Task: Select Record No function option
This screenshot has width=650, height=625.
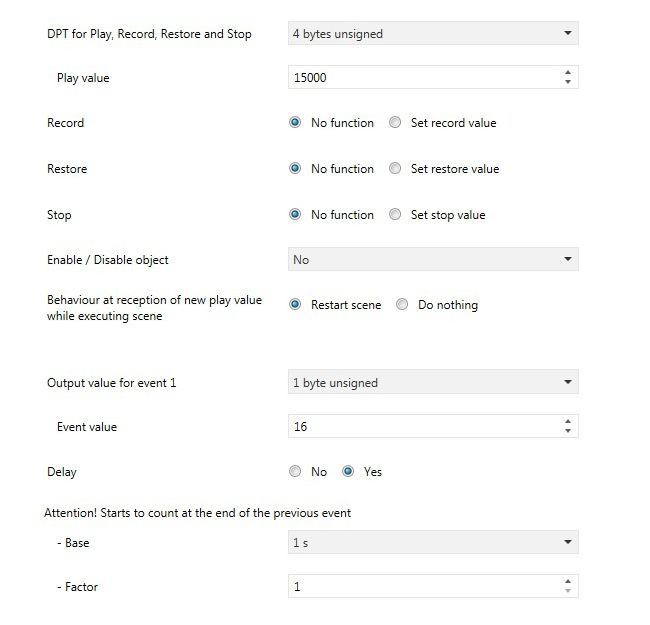Action: point(295,123)
